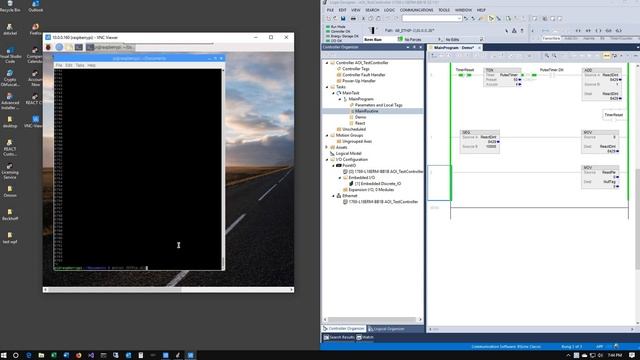Open the Rem Run controller status dropdown

380,40
